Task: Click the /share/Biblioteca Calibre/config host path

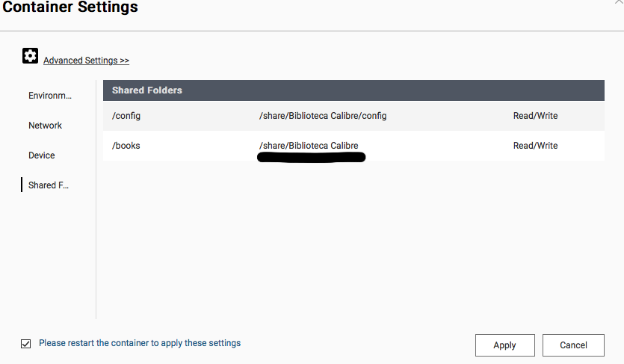Action: click(x=323, y=116)
